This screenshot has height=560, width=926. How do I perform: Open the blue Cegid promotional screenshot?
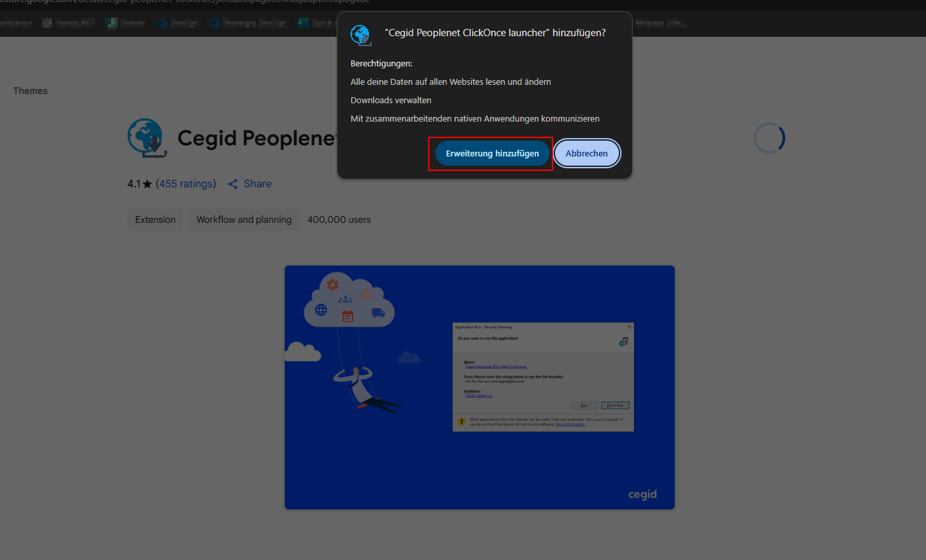[479, 387]
